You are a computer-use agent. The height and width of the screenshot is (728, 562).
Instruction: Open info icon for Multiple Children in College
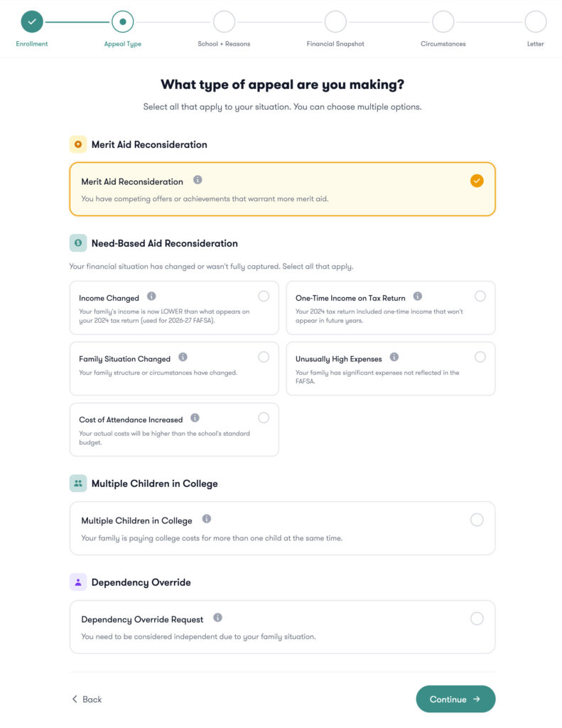pyautogui.click(x=207, y=520)
